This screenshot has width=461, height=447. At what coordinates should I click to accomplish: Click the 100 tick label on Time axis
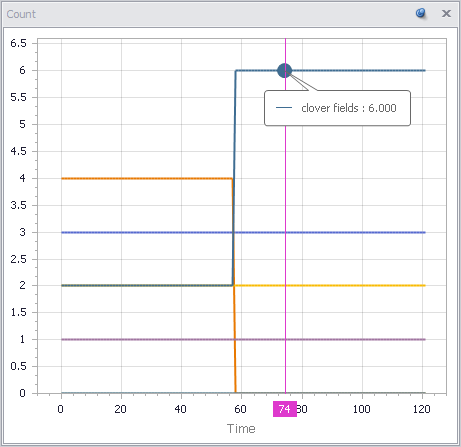362,409
